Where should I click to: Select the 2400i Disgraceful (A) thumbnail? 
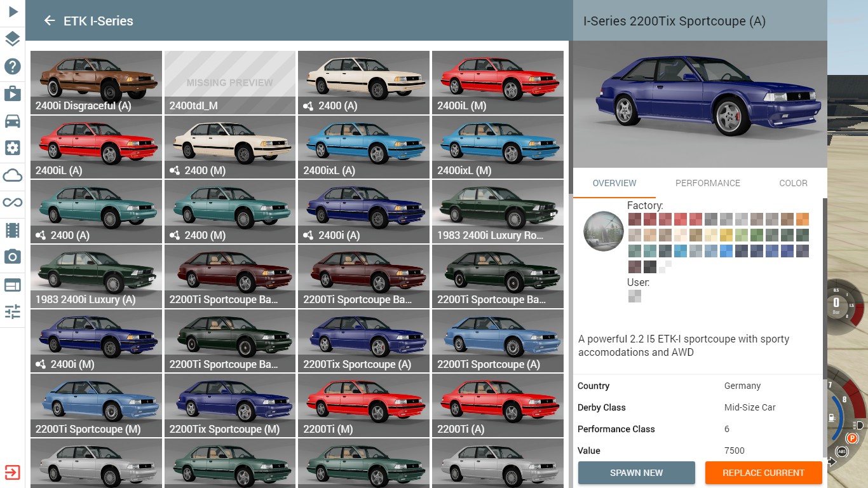[x=96, y=83]
